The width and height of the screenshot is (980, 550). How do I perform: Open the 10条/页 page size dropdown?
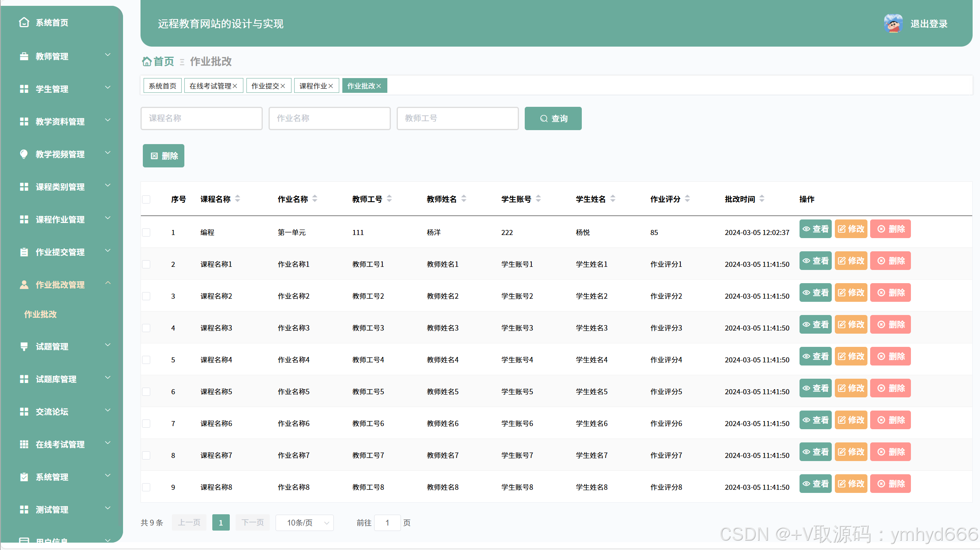point(305,522)
